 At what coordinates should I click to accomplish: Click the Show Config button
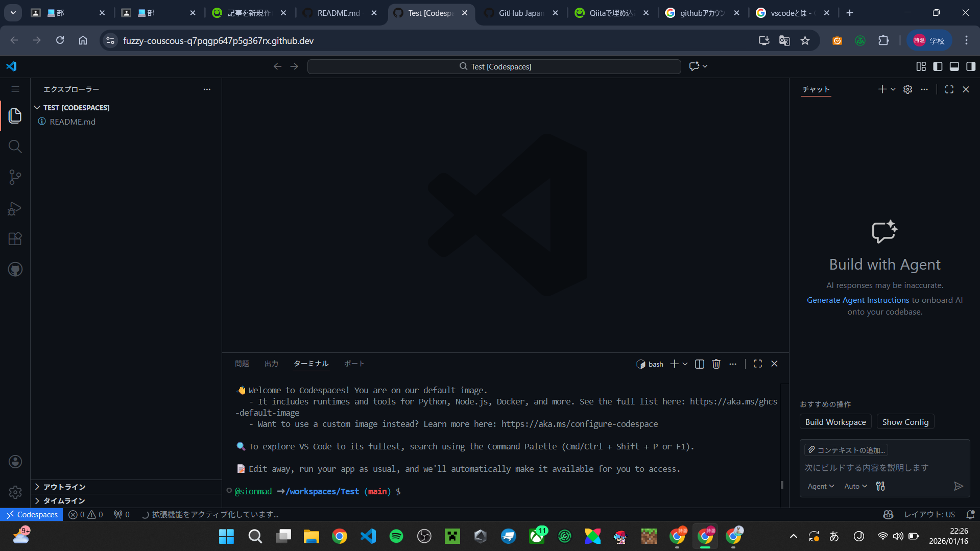905,422
